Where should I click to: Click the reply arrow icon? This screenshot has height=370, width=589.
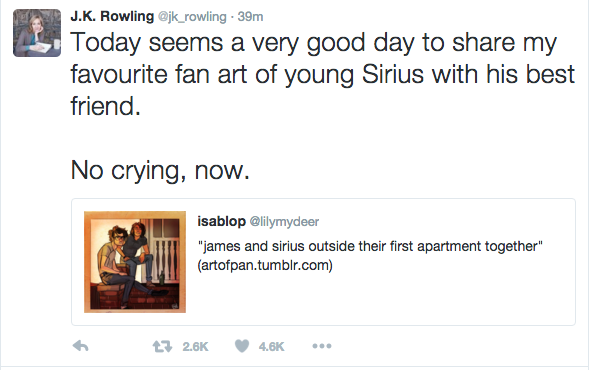coord(80,346)
